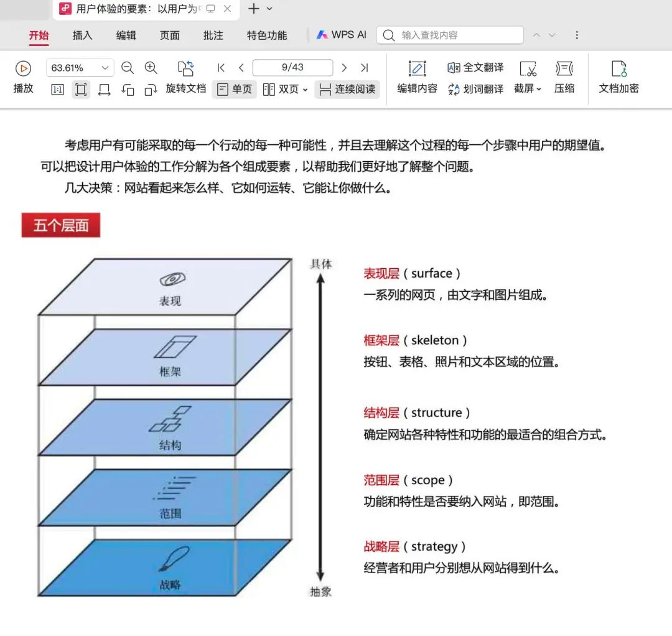Toggle fit-to-width page display mode
Screen dimensions: 672x636
click(104, 90)
